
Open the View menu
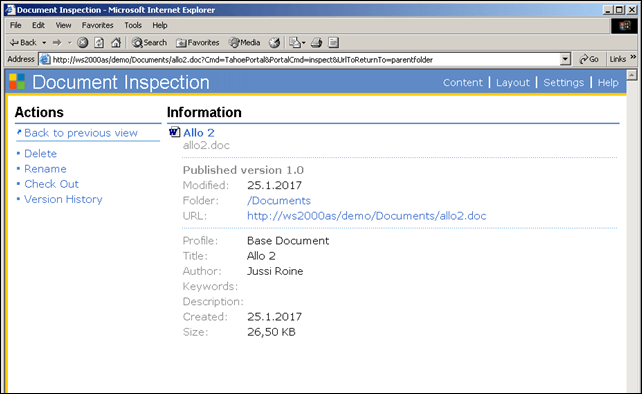click(x=63, y=25)
